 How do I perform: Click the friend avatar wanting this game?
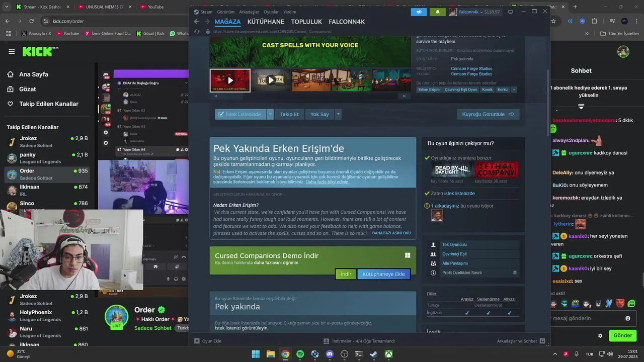437,215
